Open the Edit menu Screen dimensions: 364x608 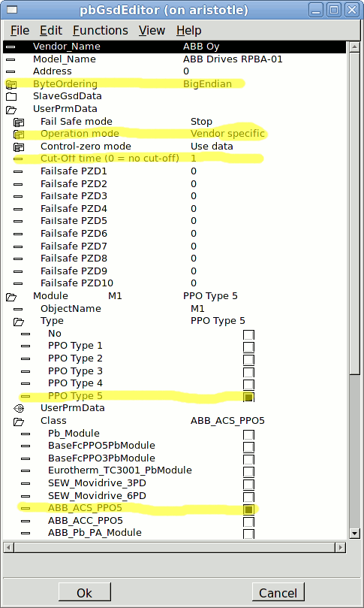pos(51,30)
